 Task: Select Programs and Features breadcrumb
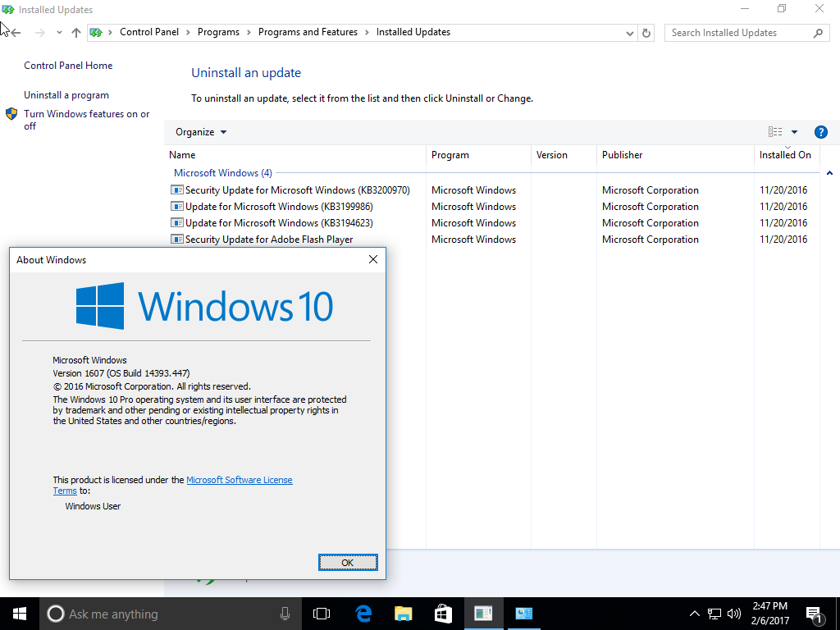308,32
